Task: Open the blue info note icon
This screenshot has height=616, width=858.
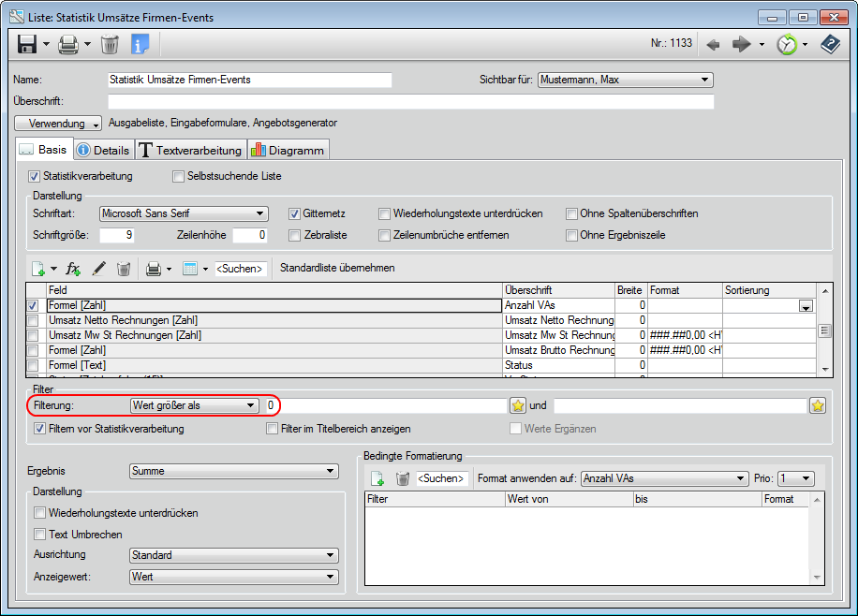Action: click(x=141, y=44)
